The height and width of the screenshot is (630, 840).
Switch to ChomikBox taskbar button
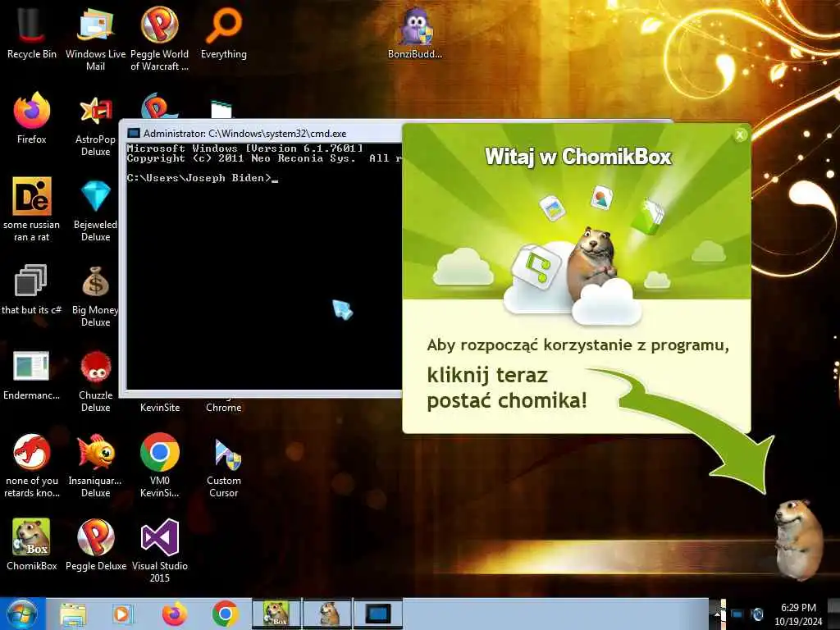pyautogui.click(x=276, y=614)
